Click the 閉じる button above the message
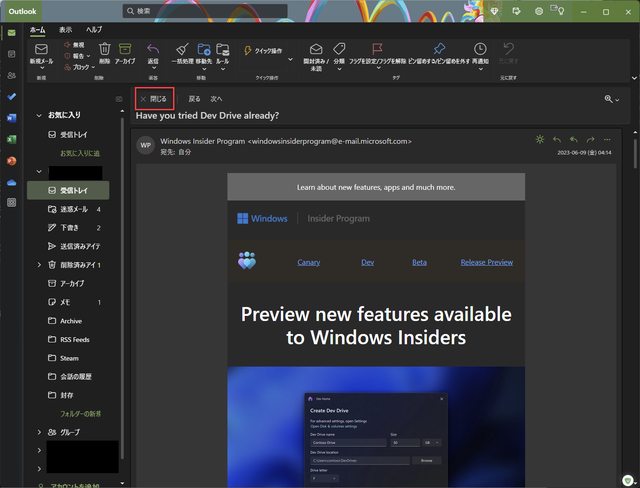This screenshot has width=640, height=488. 154,99
